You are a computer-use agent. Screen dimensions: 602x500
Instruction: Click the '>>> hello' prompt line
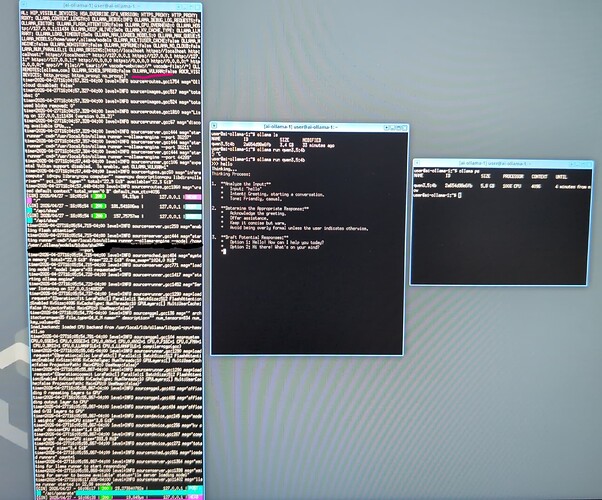coord(222,164)
